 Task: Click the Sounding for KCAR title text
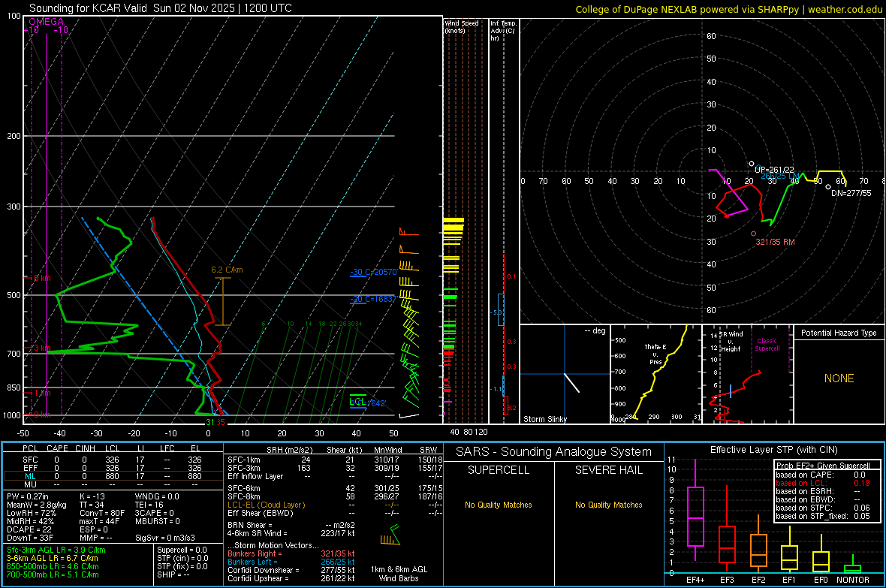tap(161, 8)
